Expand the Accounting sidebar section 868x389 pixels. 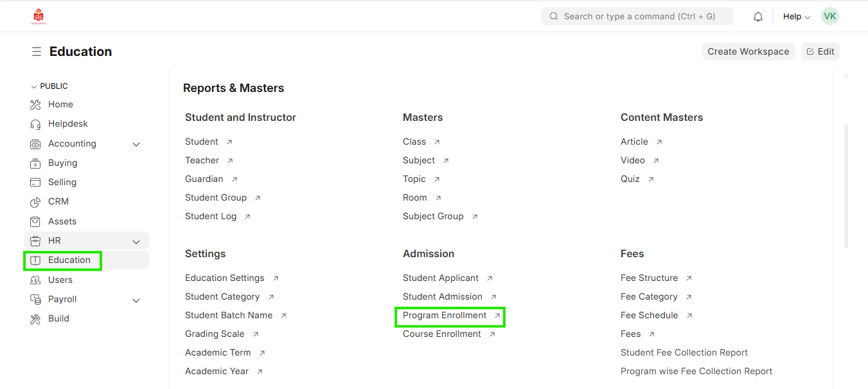pyautogui.click(x=136, y=144)
